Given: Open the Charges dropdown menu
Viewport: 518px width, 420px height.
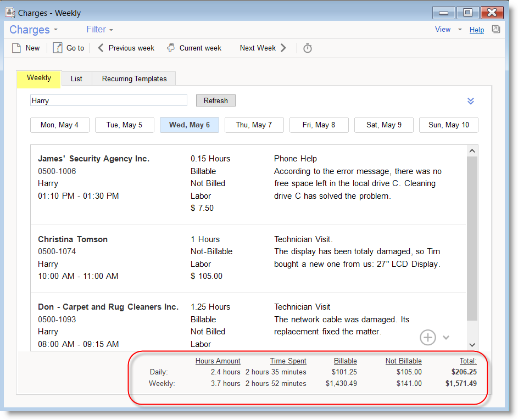Looking at the screenshot, I should point(34,30).
